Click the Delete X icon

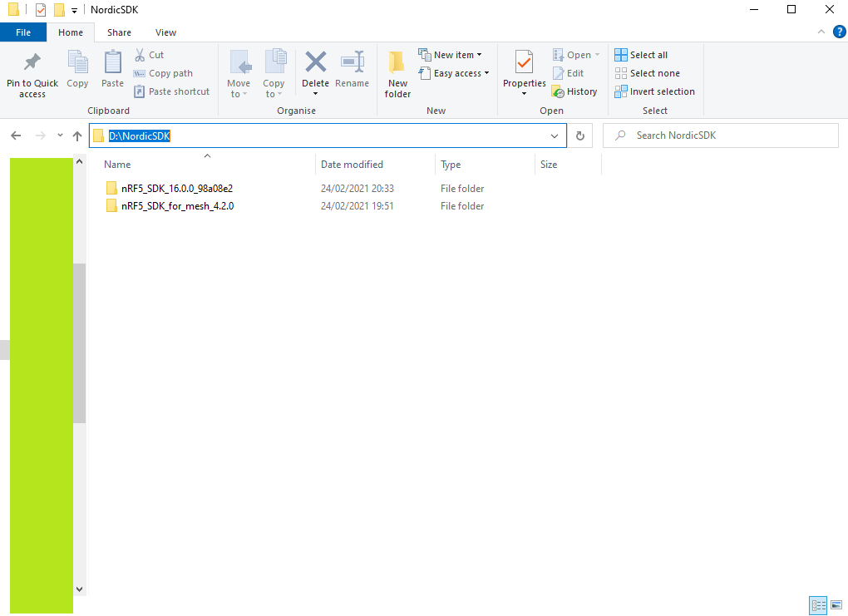pos(316,62)
